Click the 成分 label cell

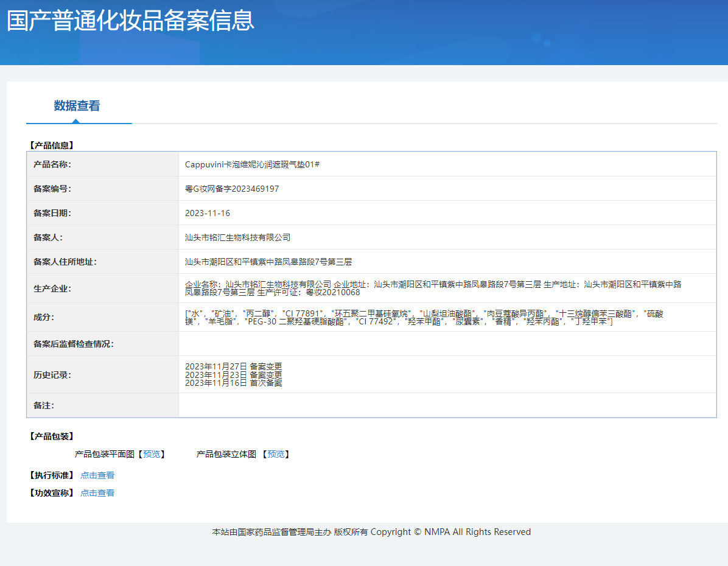[x=103, y=317]
